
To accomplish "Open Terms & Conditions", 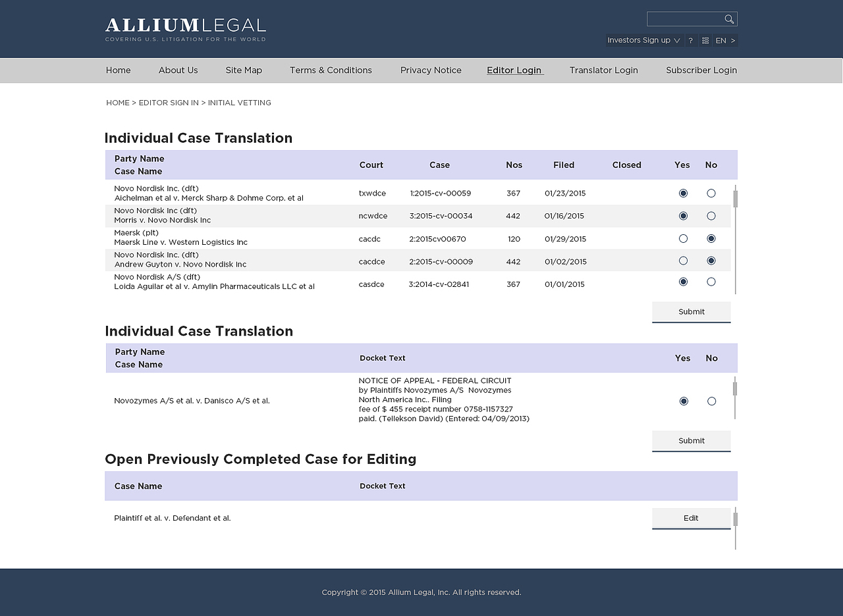I will click(x=331, y=70).
